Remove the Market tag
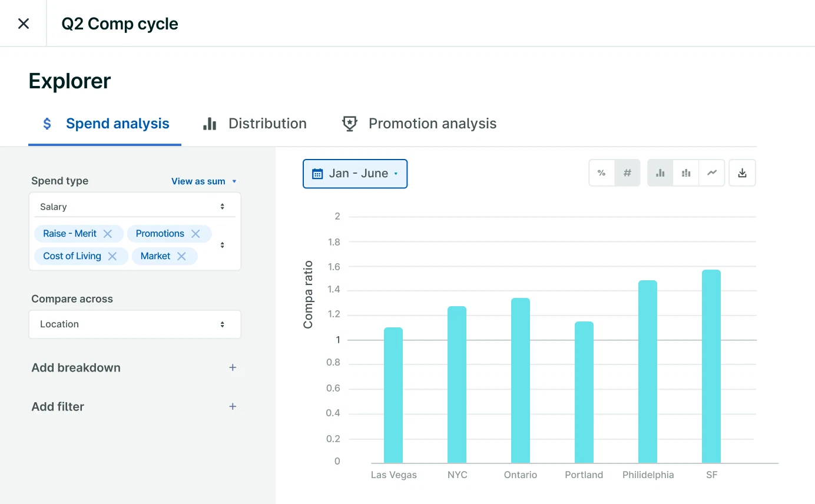Screen dimensions: 815x504 point(181,256)
